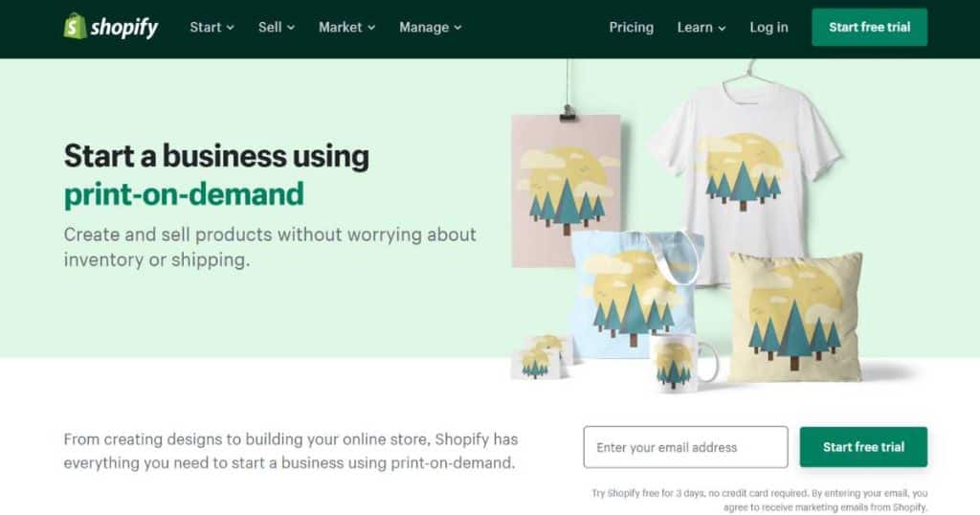Expand the Learn dropdown chevron

pos(722,28)
